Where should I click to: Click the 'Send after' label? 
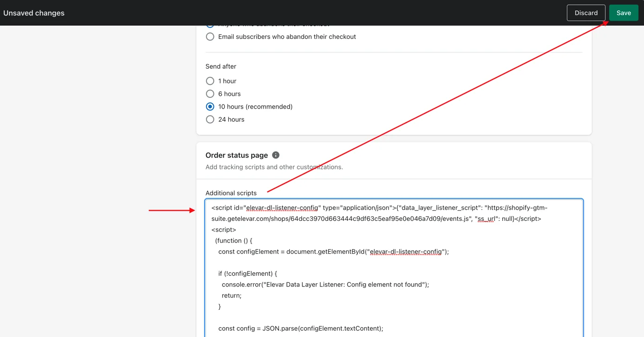pyautogui.click(x=221, y=66)
